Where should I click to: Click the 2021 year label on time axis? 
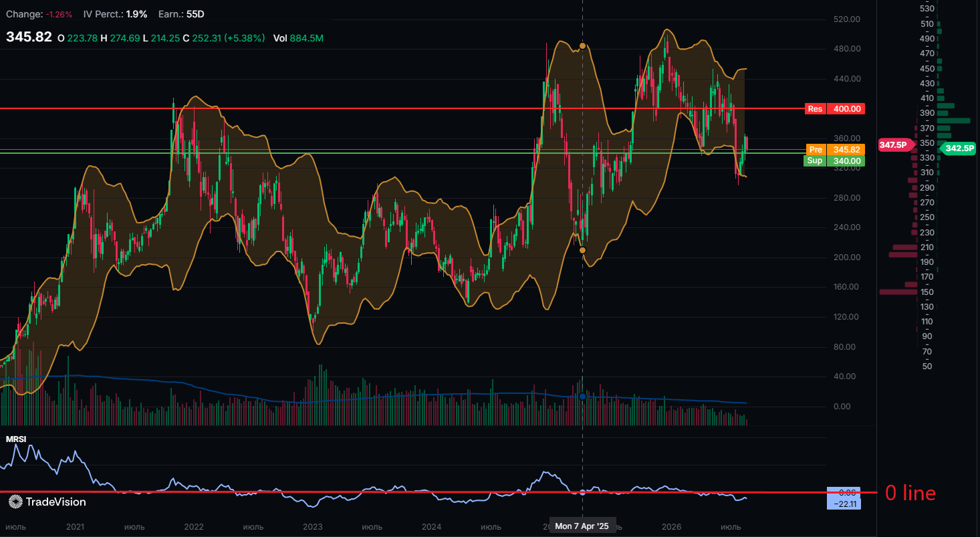(x=76, y=527)
